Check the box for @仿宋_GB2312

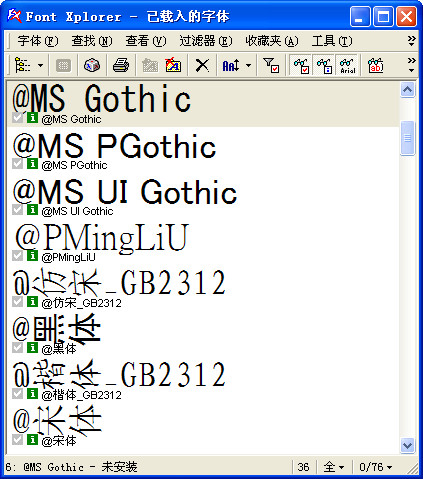point(17,302)
